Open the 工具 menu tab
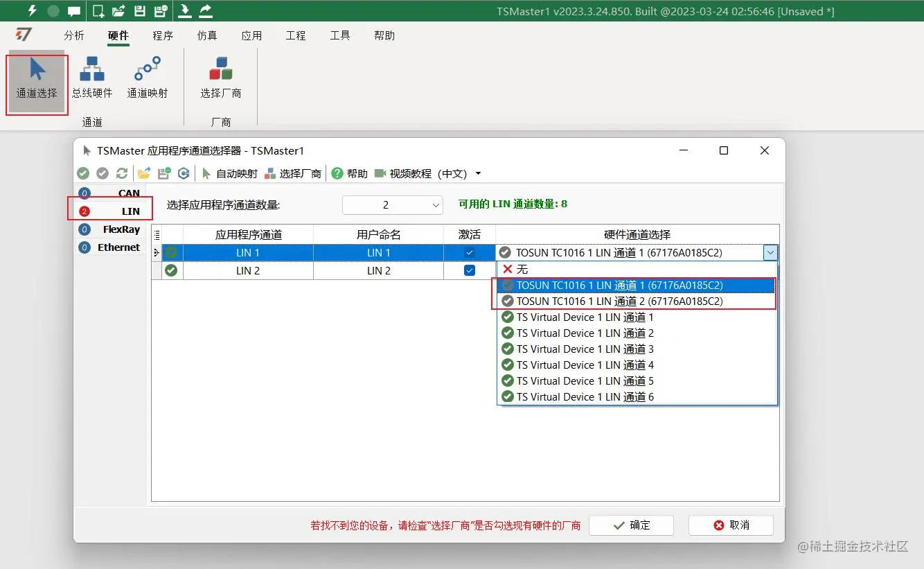This screenshot has width=924, height=569. [340, 35]
